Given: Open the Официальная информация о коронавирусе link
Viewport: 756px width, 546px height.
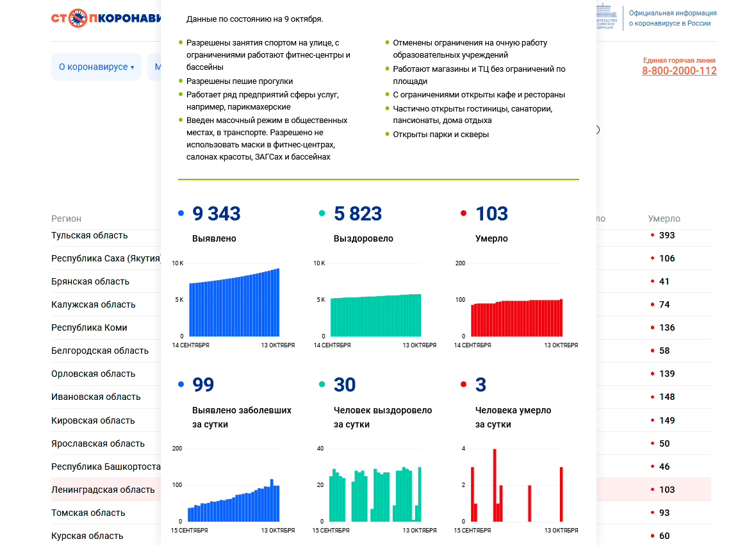Looking at the screenshot, I should (672, 18).
